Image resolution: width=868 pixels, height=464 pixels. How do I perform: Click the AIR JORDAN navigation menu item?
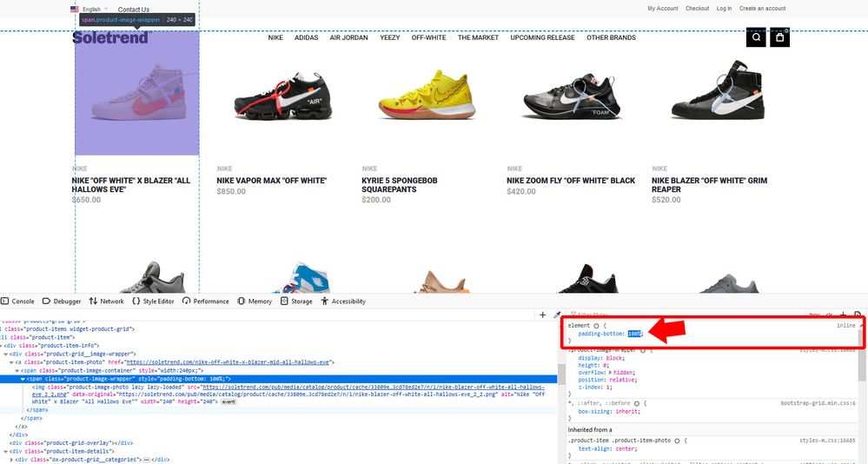(x=348, y=37)
